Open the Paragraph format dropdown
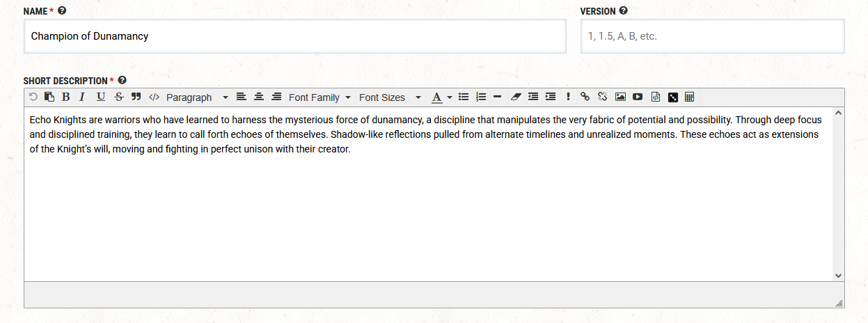Screen dimensions: 868x323 pyautogui.click(x=197, y=97)
